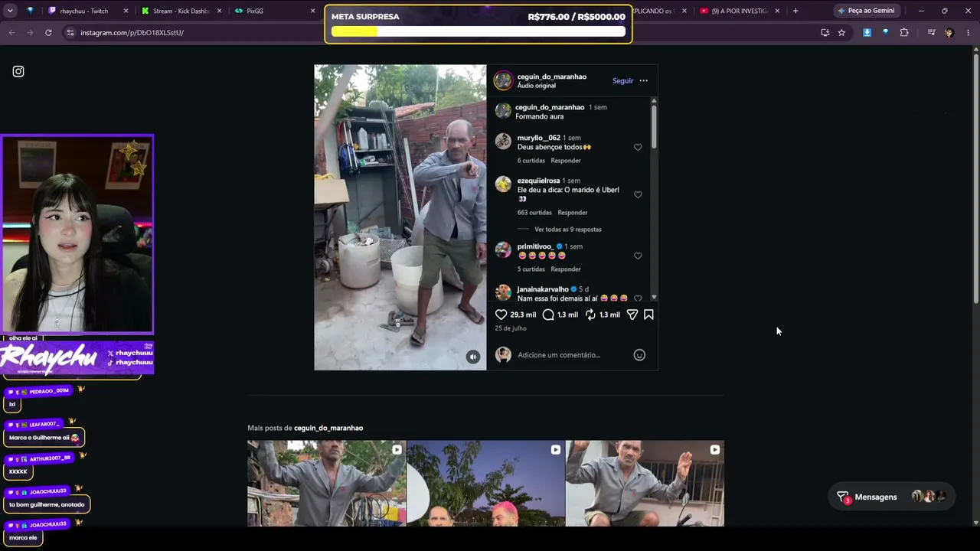Reply to primitivoo_'s comment
The width and height of the screenshot is (980, 551).
(566, 269)
